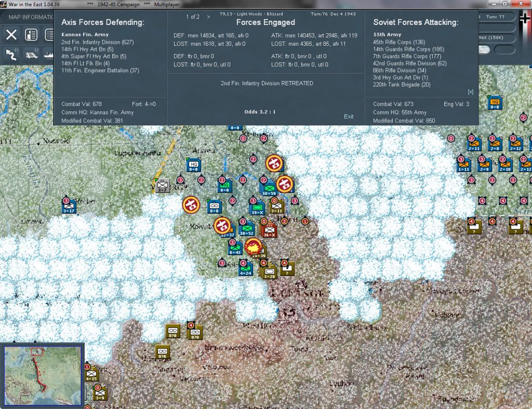Select the blue HQ 0=0 unit near Antrea

[x=193, y=165]
